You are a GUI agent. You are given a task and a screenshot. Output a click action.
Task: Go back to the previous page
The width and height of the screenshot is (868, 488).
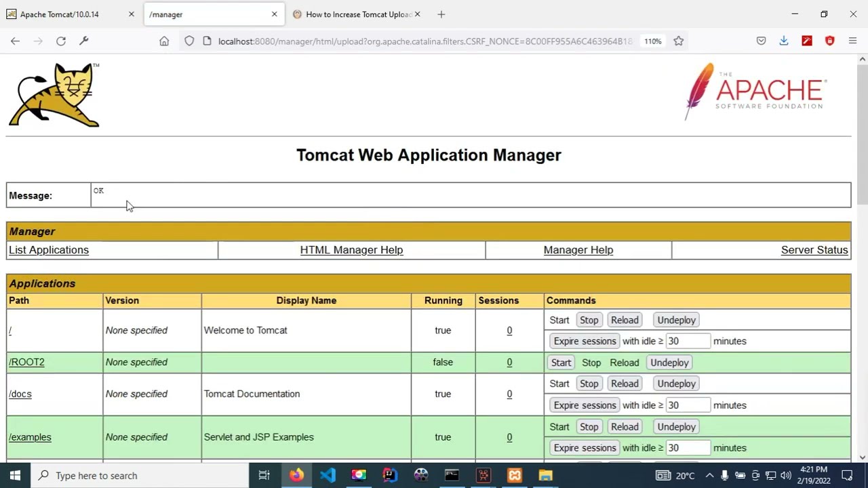(x=15, y=41)
